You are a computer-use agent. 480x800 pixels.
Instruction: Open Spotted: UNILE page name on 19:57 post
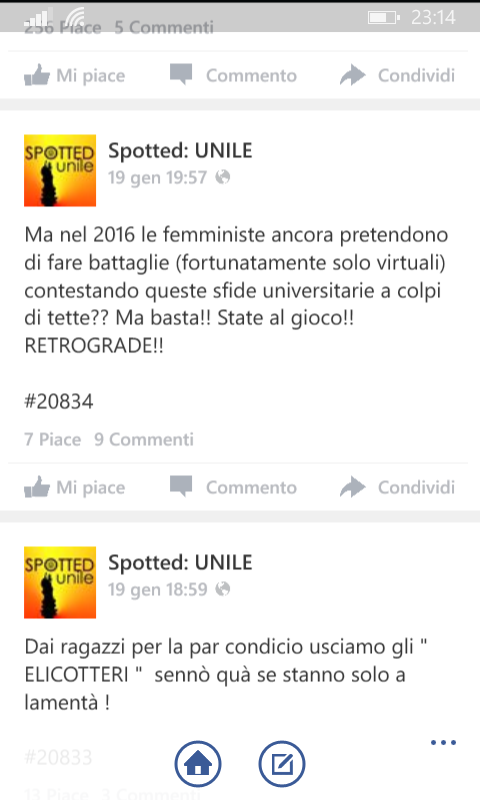point(180,151)
